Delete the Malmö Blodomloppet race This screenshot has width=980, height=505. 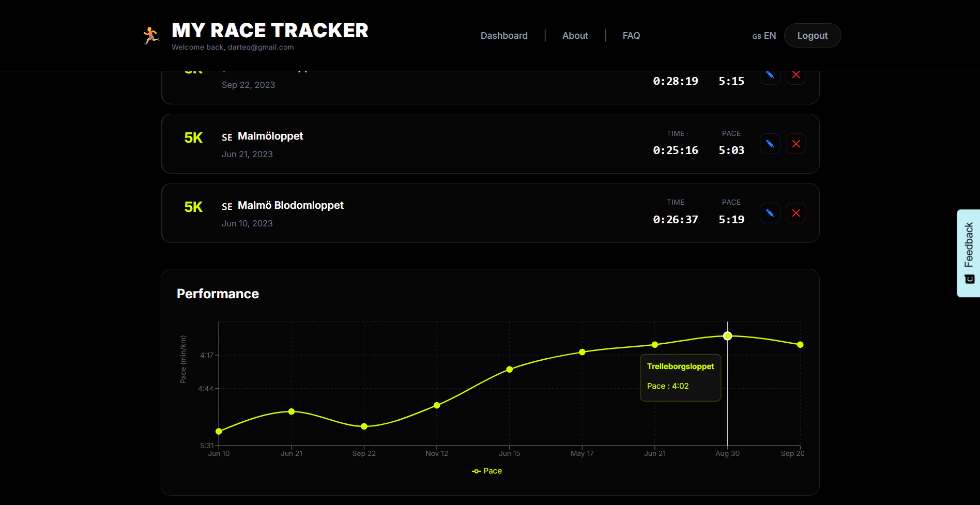click(796, 212)
